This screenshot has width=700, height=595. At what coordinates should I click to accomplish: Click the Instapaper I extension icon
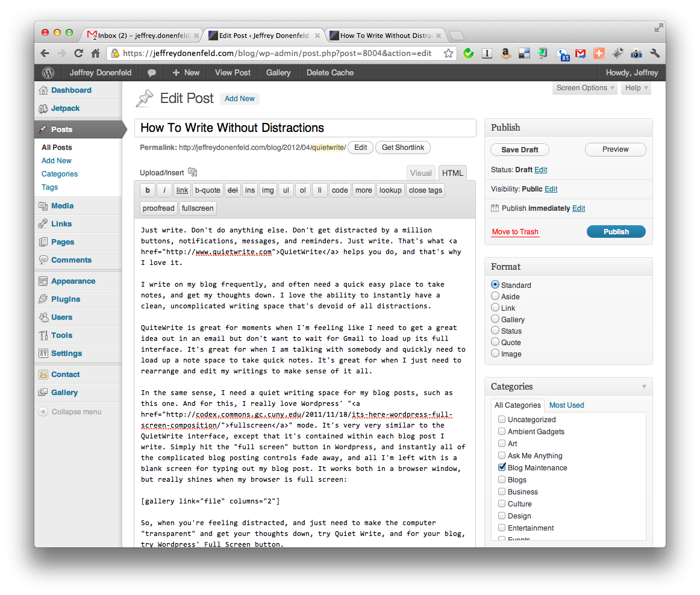tap(487, 54)
